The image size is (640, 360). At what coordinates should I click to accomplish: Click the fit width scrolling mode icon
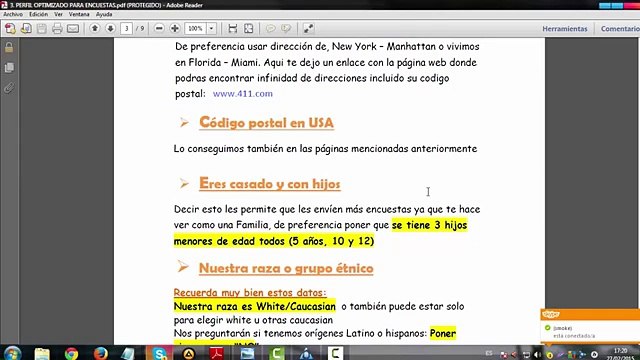(233, 28)
